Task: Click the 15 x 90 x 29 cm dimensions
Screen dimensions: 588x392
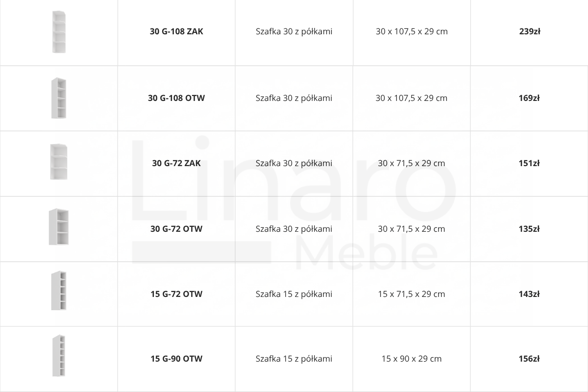Action: point(412,359)
